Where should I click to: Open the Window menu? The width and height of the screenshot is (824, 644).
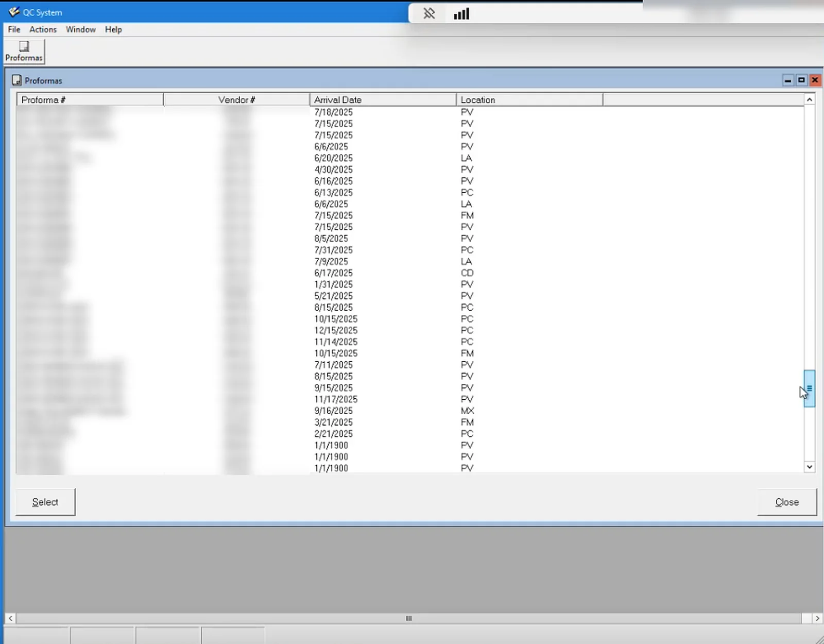coord(81,29)
